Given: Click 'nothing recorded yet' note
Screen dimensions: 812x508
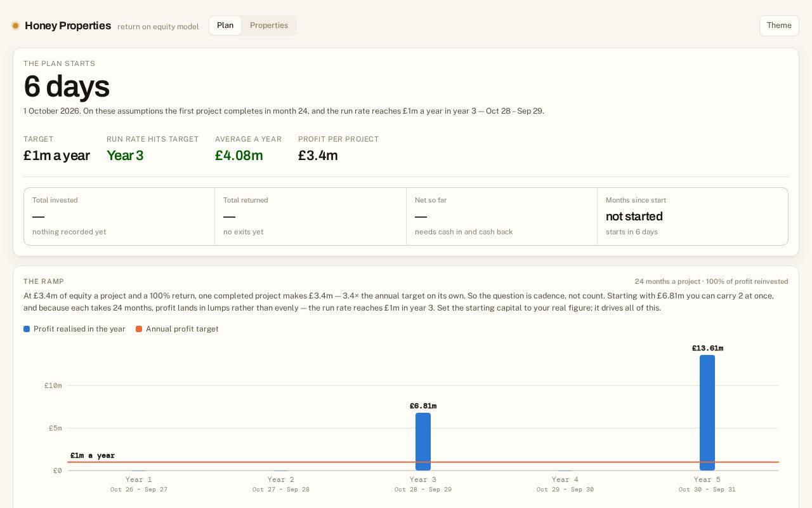Looking at the screenshot, I should point(69,232).
